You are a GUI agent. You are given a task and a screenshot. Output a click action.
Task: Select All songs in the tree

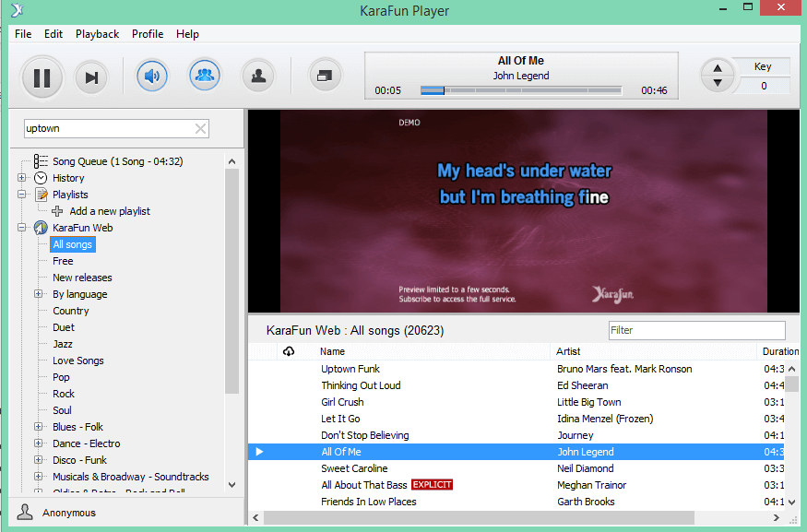click(x=73, y=244)
